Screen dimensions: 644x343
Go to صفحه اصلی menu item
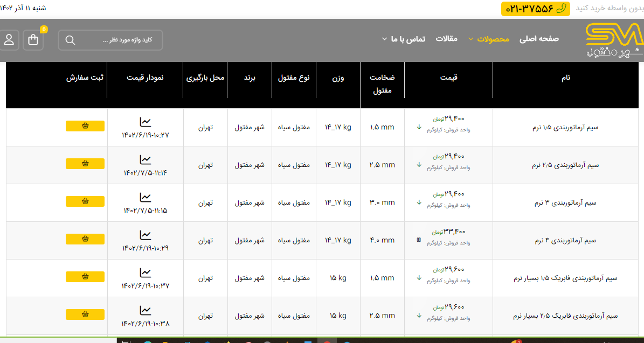tap(539, 39)
